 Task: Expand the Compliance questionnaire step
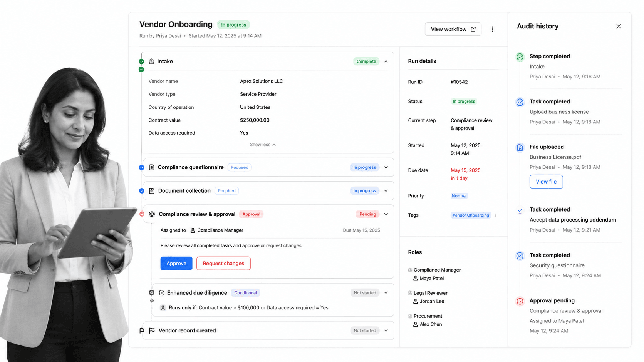pyautogui.click(x=386, y=167)
